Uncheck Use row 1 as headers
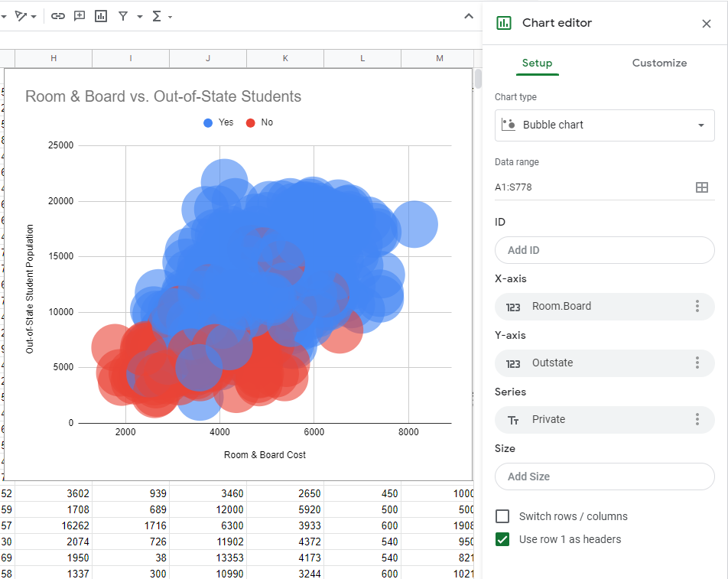This screenshot has width=728, height=579. click(502, 539)
